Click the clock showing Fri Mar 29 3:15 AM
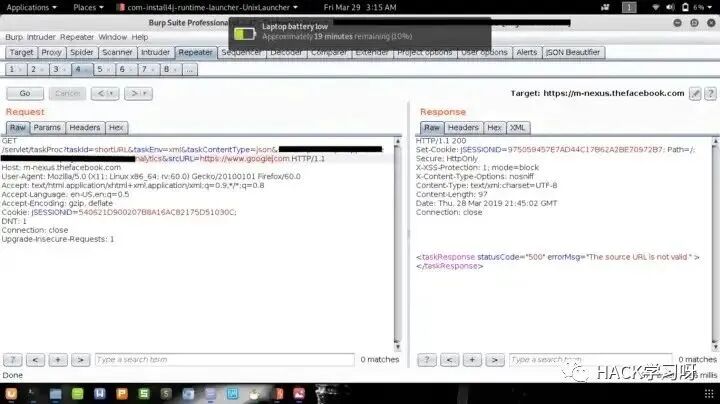The image size is (720, 404). [360, 7]
